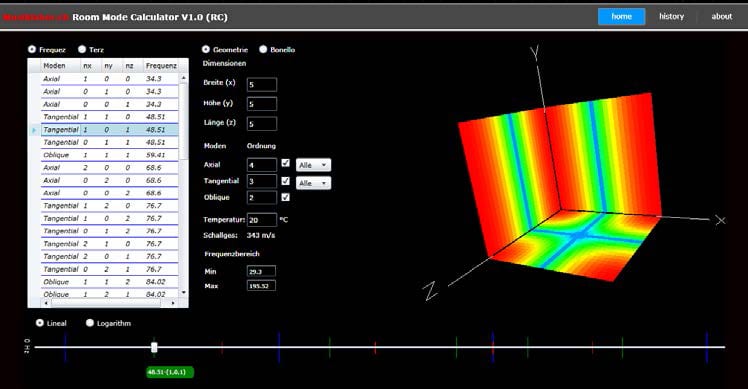Open the Axial Alle dropdown

[x=313, y=165]
